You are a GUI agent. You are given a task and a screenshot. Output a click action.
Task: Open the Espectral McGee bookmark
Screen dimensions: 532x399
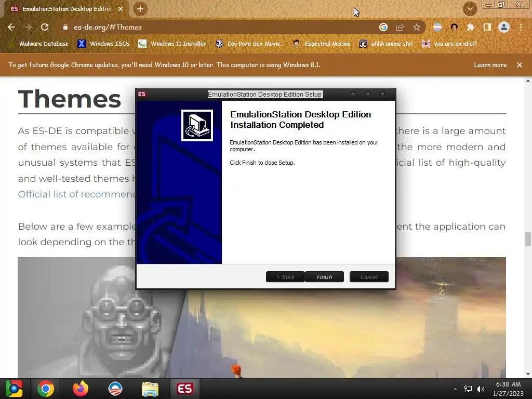[x=321, y=44]
